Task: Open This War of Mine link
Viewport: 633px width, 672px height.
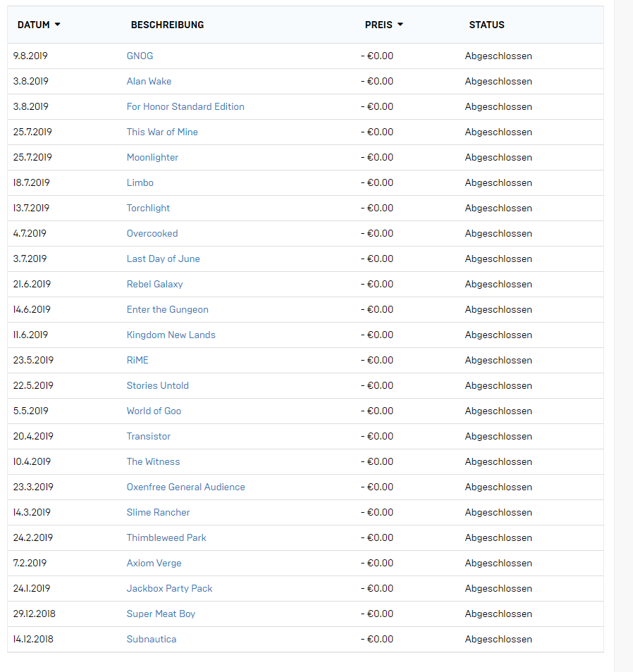Action: (x=162, y=132)
